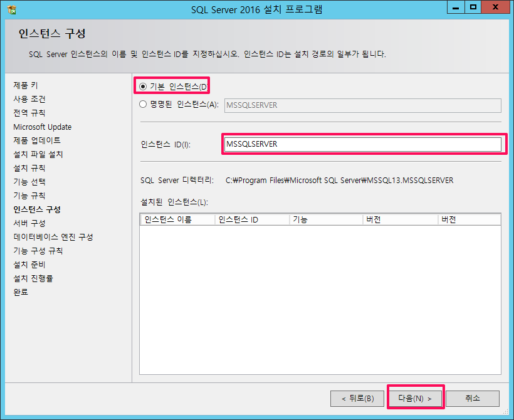Open the 사용 조건 step in sidebar
The height and width of the screenshot is (420, 514).
coord(29,99)
